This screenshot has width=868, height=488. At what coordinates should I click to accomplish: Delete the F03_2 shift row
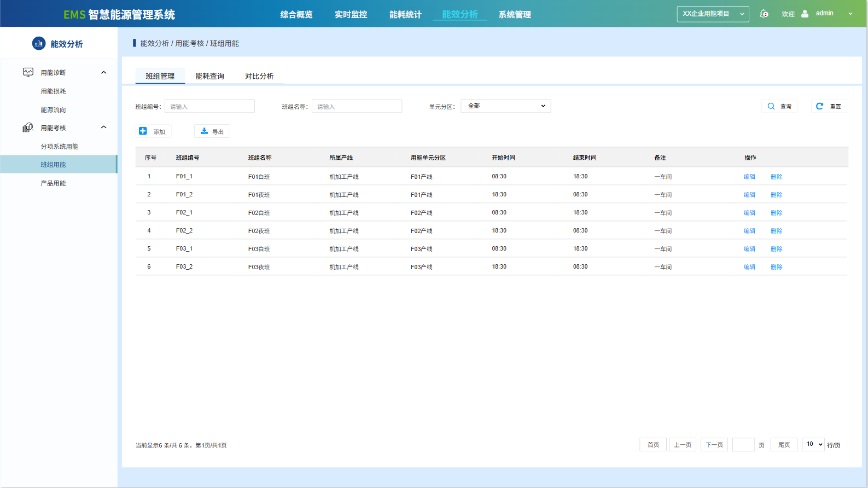[776, 267]
